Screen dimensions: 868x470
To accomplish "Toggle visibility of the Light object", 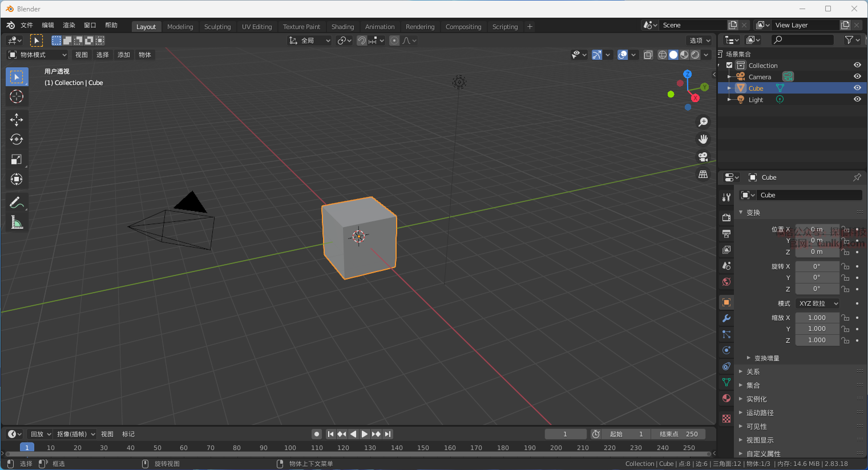I will 857,99.
